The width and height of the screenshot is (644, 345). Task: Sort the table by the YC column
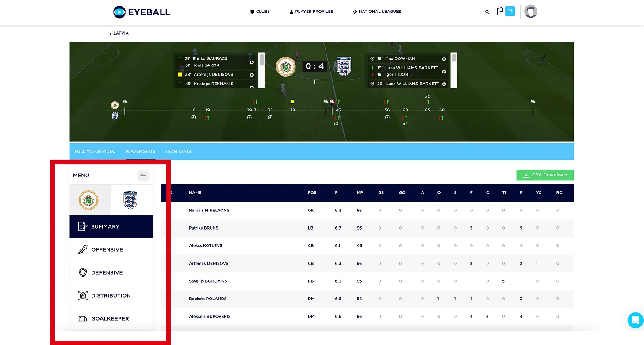(x=538, y=193)
